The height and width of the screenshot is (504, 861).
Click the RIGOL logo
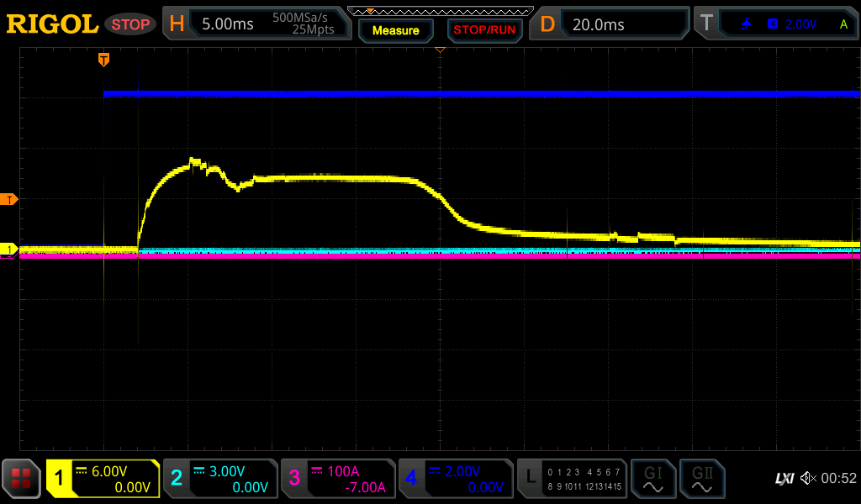pyautogui.click(x=52, y=24)
